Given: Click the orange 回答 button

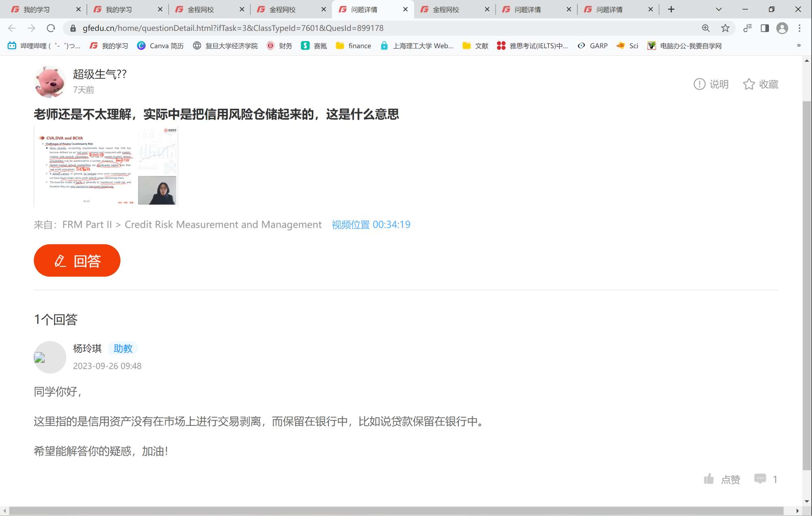Looking at the screenshot, I should 77,260.
